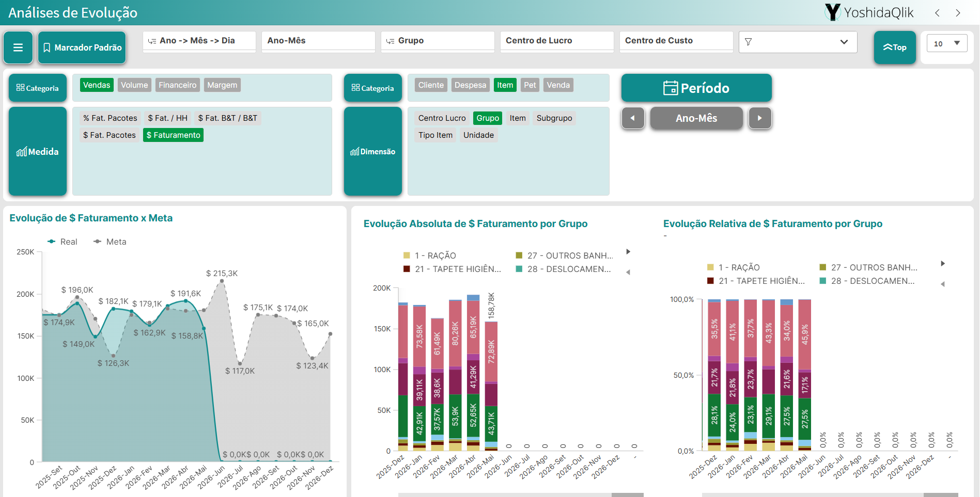Open the filter dropdown with funnel icon
Screen dimensions: 980x497
click(798, 42)
